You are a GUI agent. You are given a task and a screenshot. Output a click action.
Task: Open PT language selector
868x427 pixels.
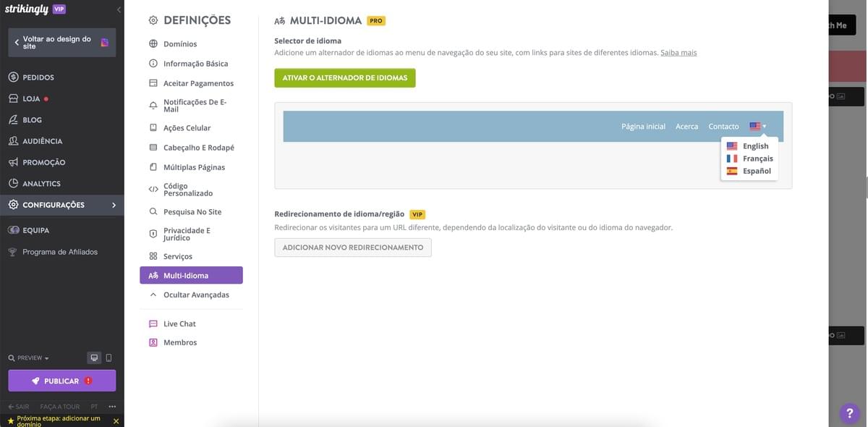click(95, 407)
